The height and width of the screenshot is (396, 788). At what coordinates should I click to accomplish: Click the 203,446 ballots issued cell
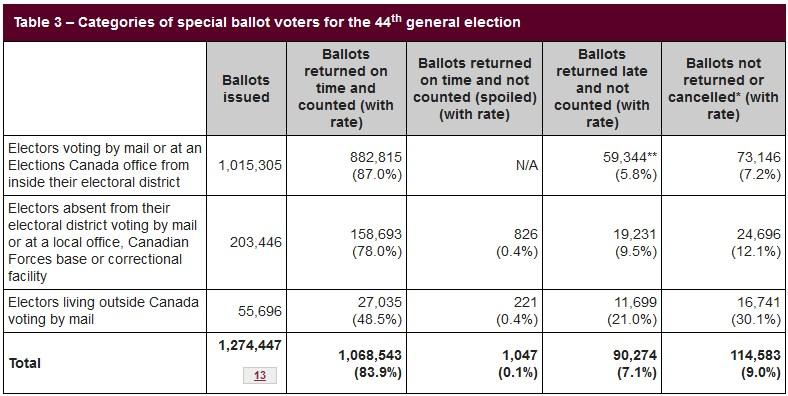[x=246, y=242]
